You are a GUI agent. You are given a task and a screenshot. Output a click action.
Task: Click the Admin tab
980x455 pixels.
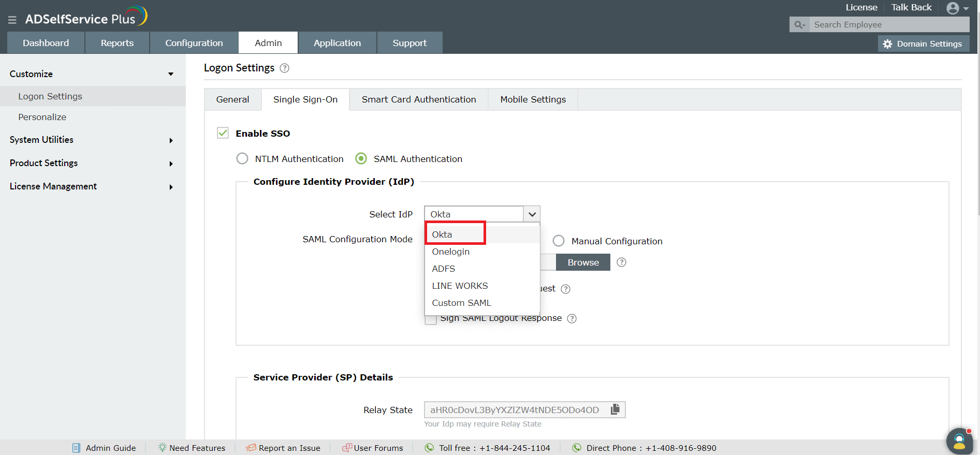pos(268,43)
